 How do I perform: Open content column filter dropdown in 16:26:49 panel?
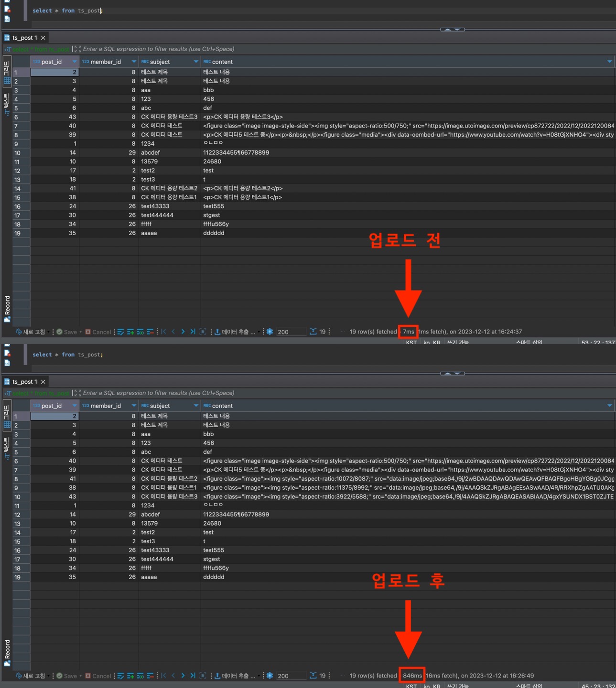610,406
